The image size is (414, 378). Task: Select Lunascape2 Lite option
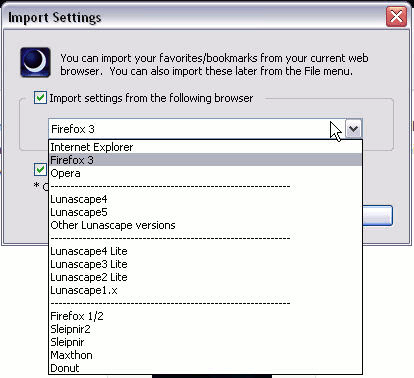(x=205, y=277)
